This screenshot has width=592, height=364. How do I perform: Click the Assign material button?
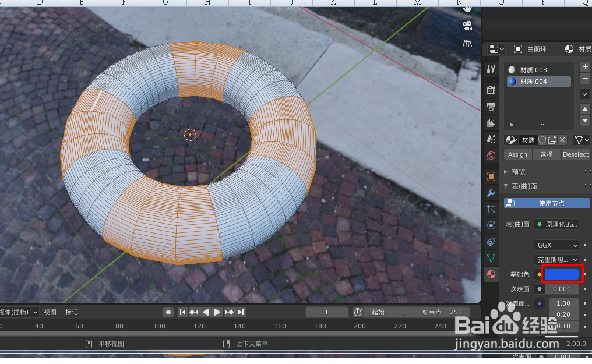(x=517, y=154)
